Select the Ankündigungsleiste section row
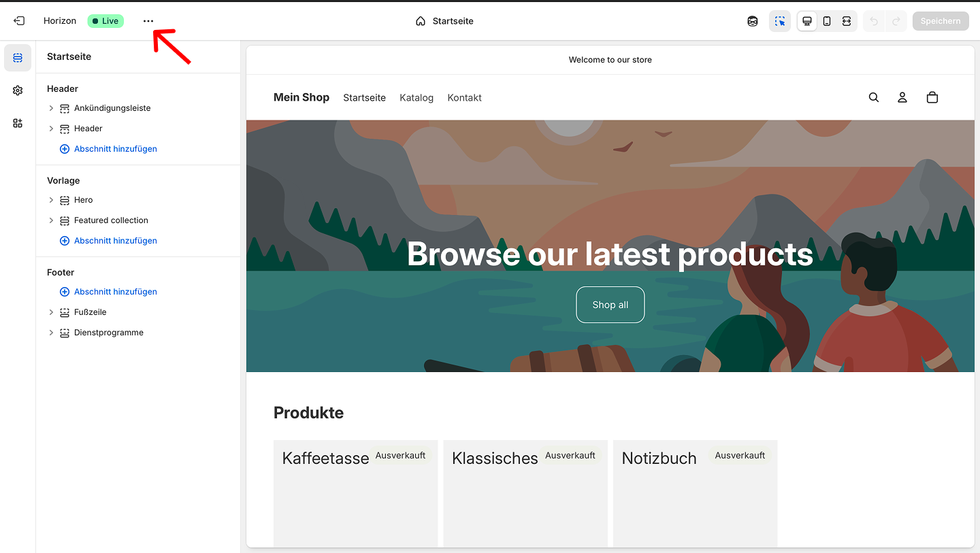This screenshot has width=980, height=553. coord(139,108)
